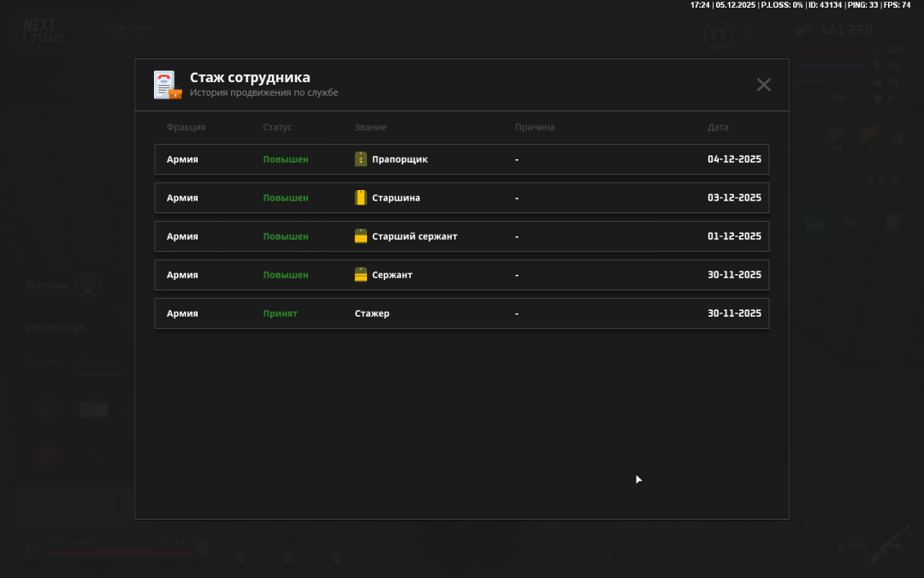Screen dimensions: 924x578
Task: Click Повышен status in Старшина row
Action: point(285,198)
